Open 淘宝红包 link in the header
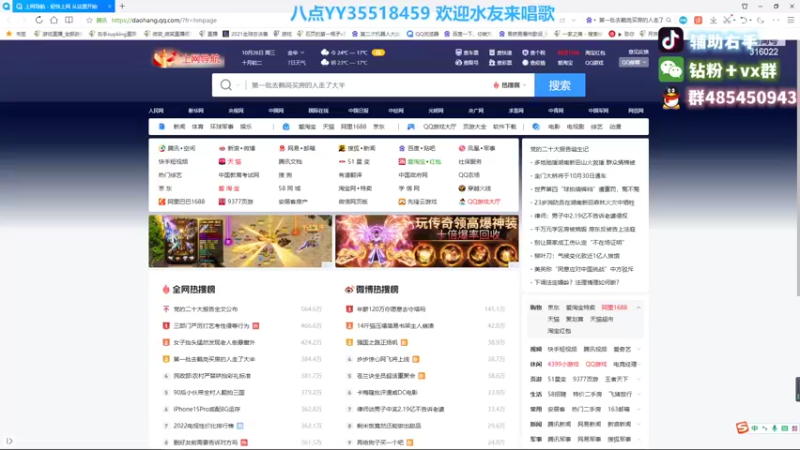 tap(594, 53)
